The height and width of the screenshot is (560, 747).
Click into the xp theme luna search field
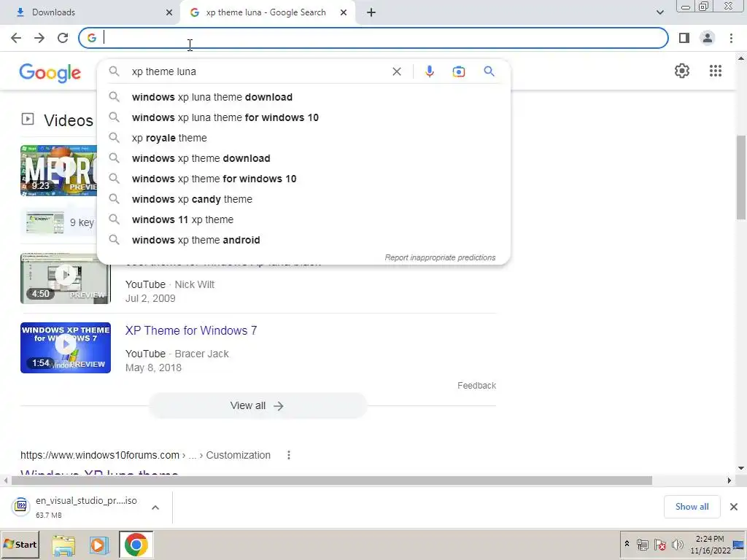click(258, 71)
